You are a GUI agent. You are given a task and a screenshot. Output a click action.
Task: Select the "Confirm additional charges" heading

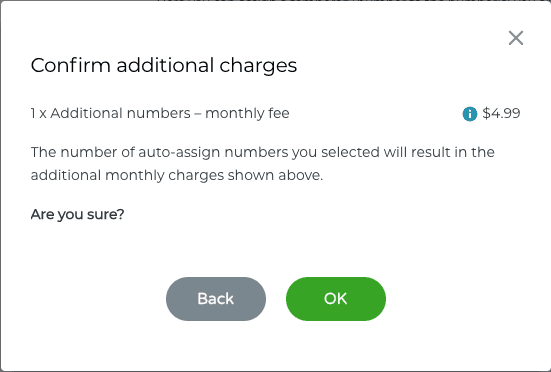164,66
